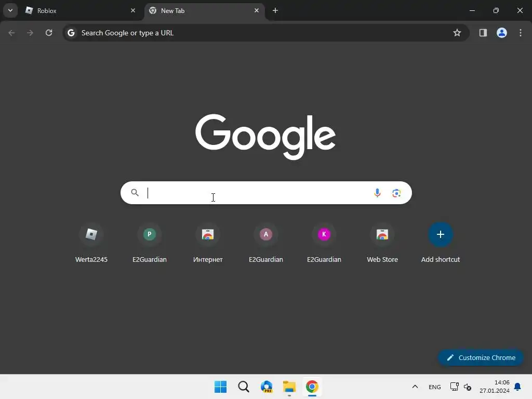The image size is (532, 399).
Task: Click the Add shortcut button
Action: tap(441, 243)
